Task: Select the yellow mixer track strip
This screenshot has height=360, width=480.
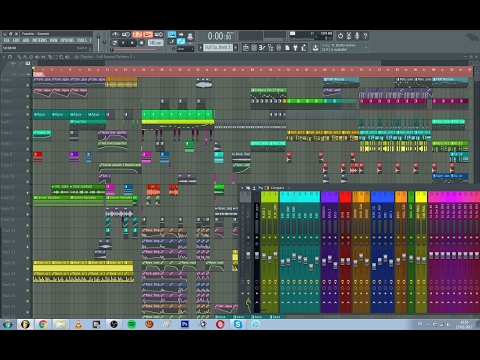Action: click(x=421, y=252)
